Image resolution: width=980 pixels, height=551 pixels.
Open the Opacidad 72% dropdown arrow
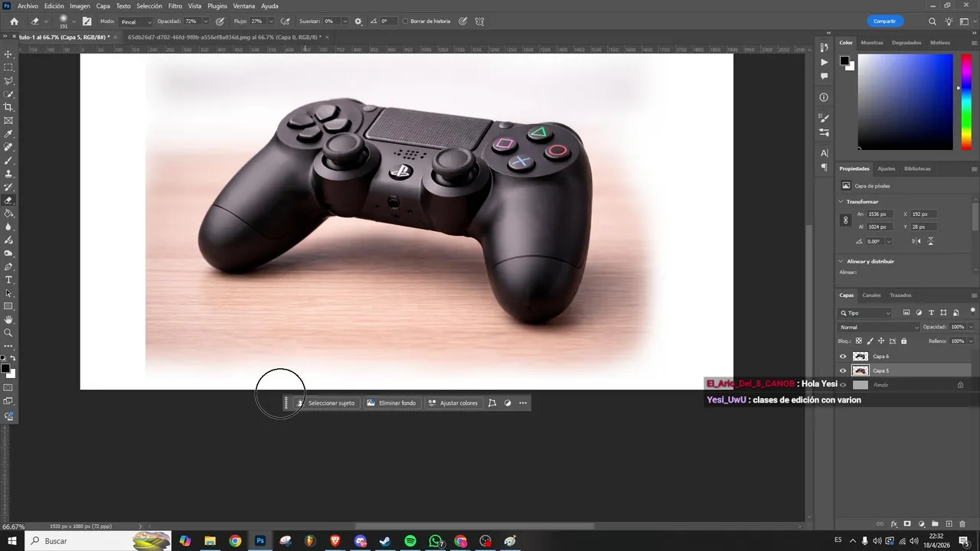tap(205, 21)
